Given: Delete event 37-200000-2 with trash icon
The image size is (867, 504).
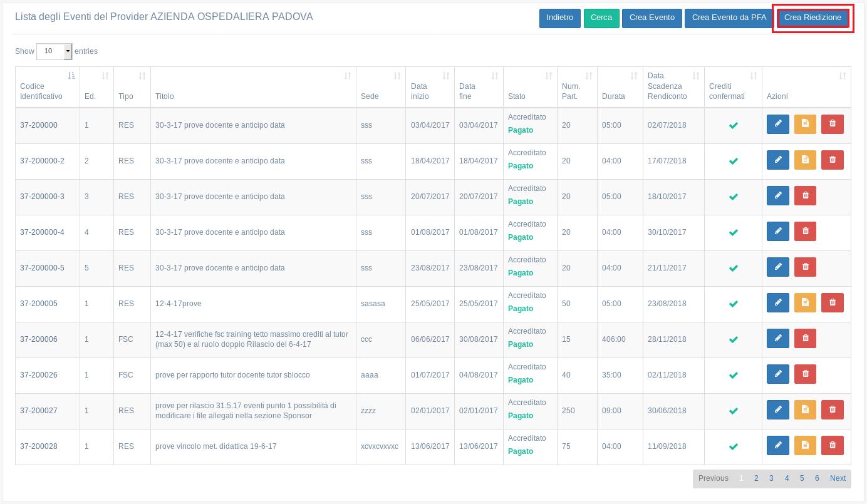Looking at the screenshot, I should tap(833, 160).
